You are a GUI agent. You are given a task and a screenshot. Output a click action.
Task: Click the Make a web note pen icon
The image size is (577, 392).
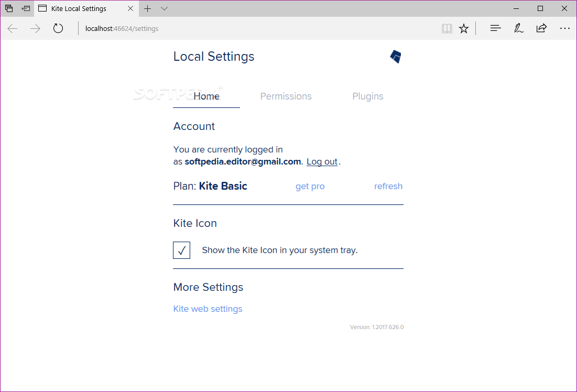coord(518,28)
